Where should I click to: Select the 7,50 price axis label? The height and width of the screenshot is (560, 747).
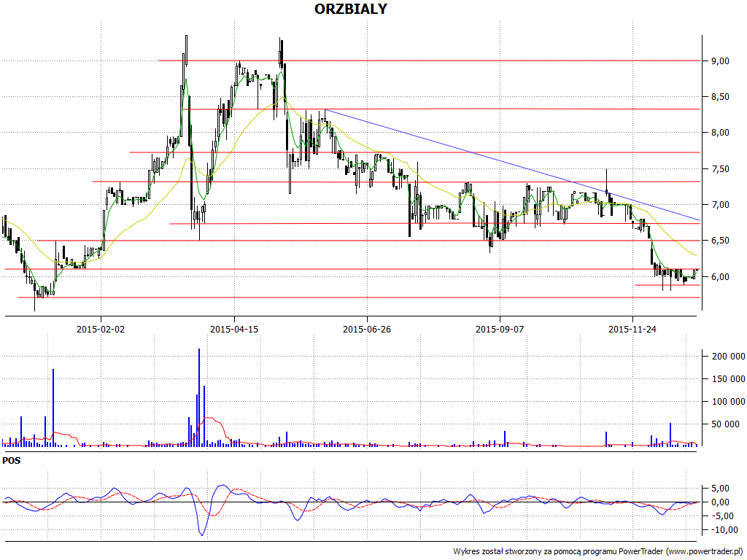[x=720, y=169]
